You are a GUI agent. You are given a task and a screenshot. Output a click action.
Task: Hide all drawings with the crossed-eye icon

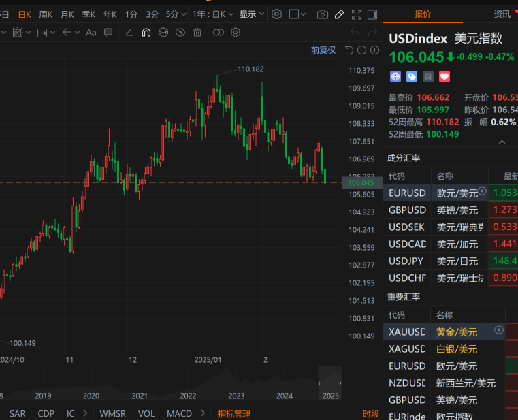tap(180, 32)
